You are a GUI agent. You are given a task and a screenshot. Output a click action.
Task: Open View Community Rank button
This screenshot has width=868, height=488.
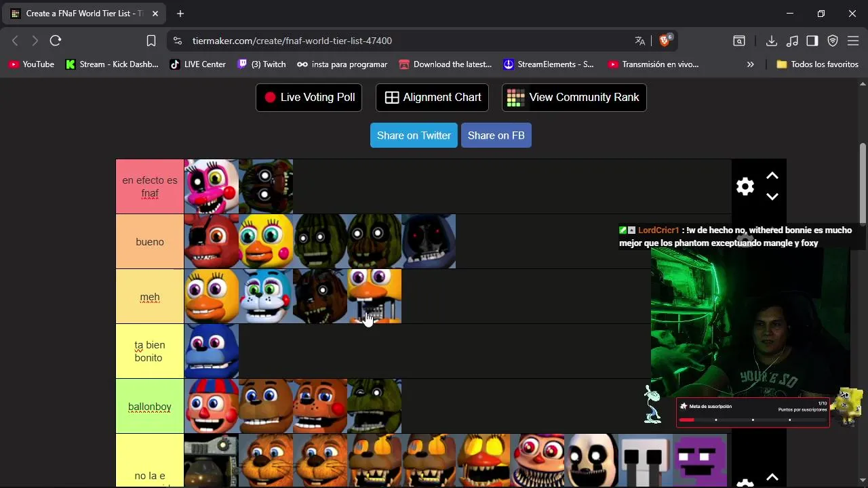(574, 98)
